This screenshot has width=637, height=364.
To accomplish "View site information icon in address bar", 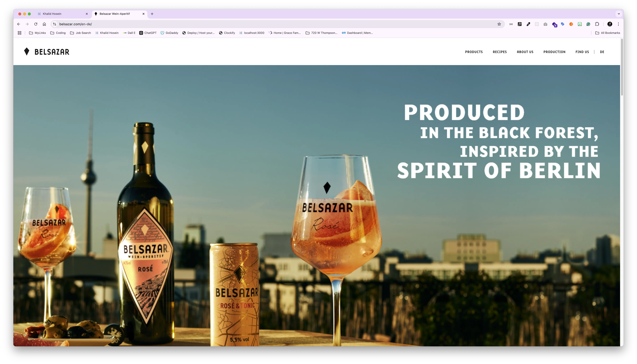I will (x=54, y=24).
